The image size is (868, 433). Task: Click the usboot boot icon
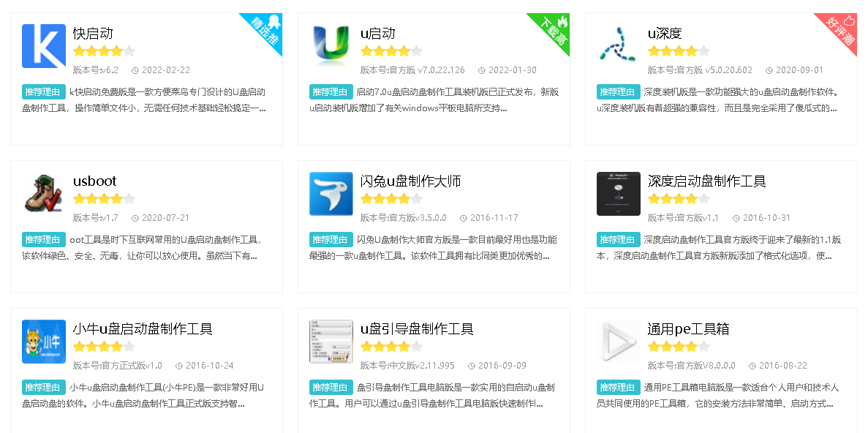coord(44,194)
